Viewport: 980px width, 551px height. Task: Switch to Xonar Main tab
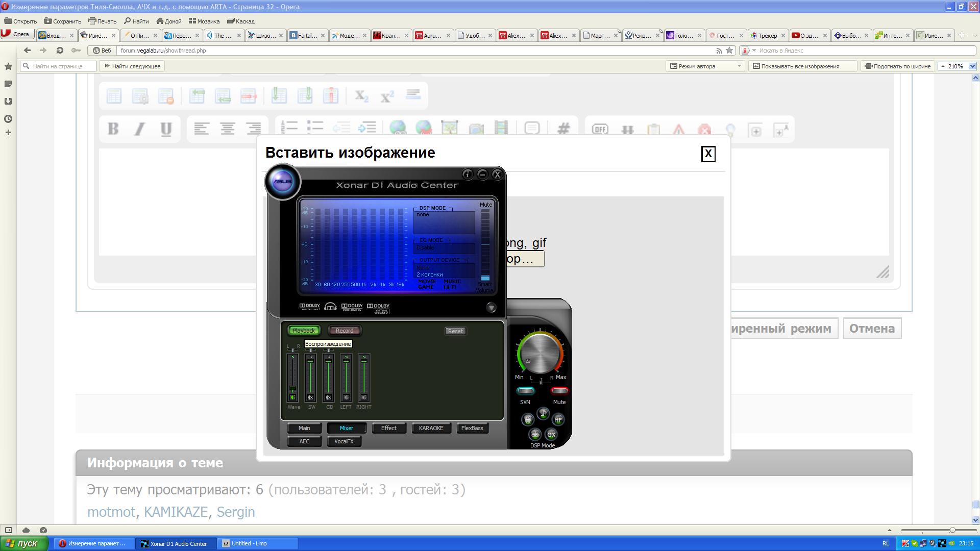[304, 428]
